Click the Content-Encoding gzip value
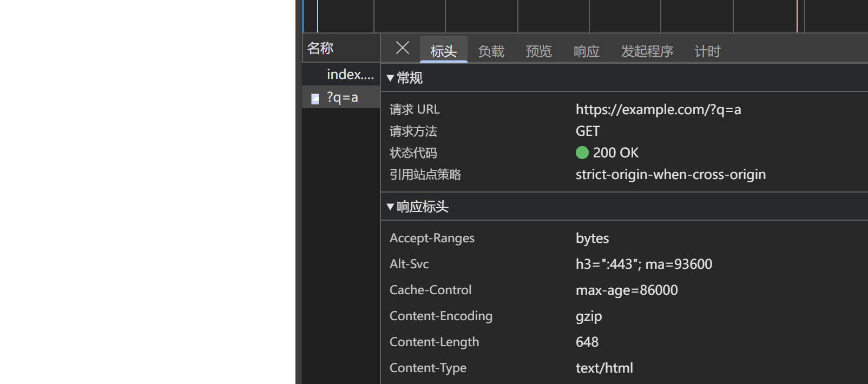Viewport: 868px width, 384px height. 589,316
